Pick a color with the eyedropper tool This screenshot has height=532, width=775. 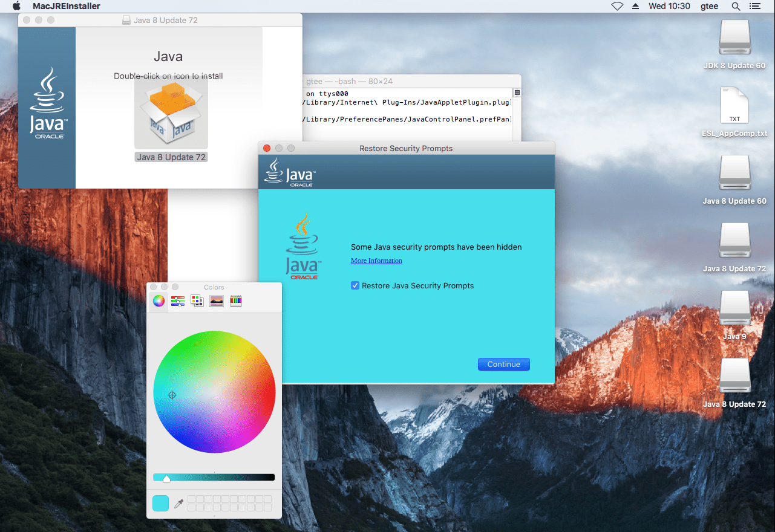(x=179, y=502)
